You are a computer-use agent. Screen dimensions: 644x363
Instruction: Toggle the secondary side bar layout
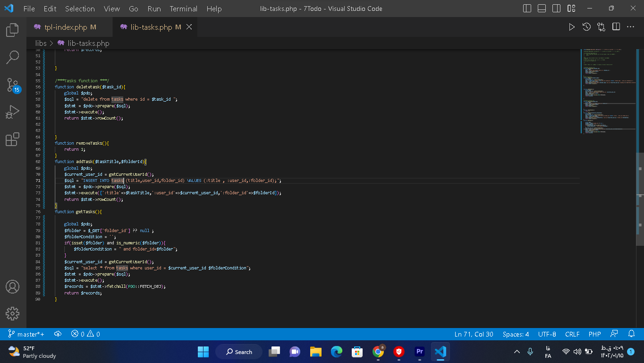pos(557,9)
